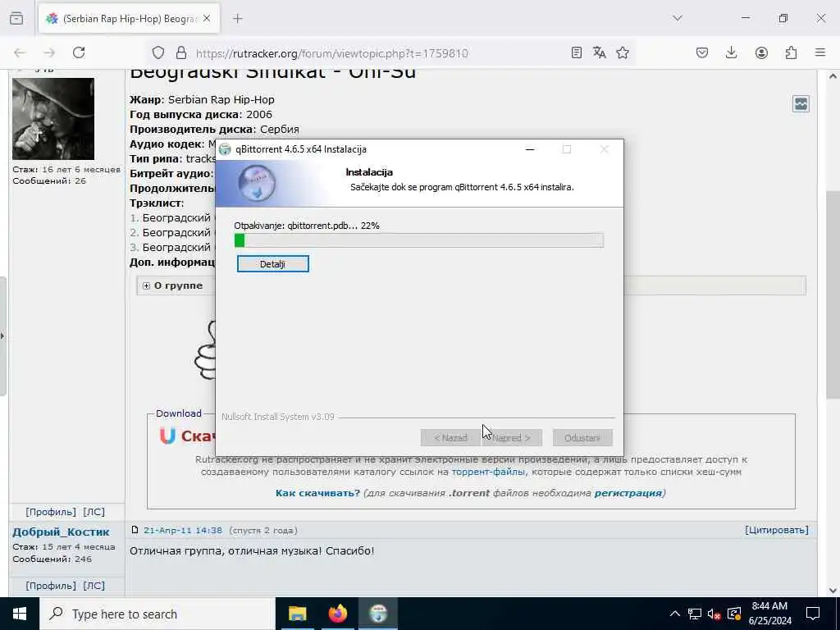Click the Firefox reload page button
Image resolution: width=840 pixels, height=630 pixels.
click(x=79, y=52)
